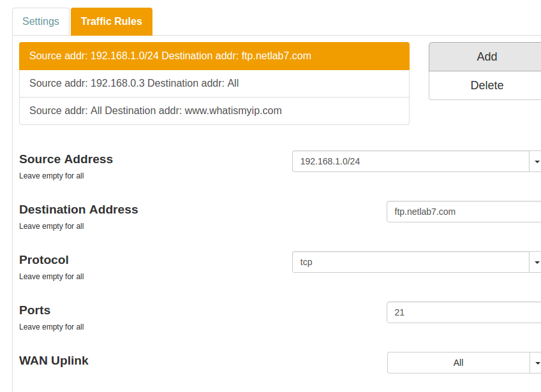Expand the Source Address dropdown arrow
This screenshot has height=392, width=541.
click(536, 162)
